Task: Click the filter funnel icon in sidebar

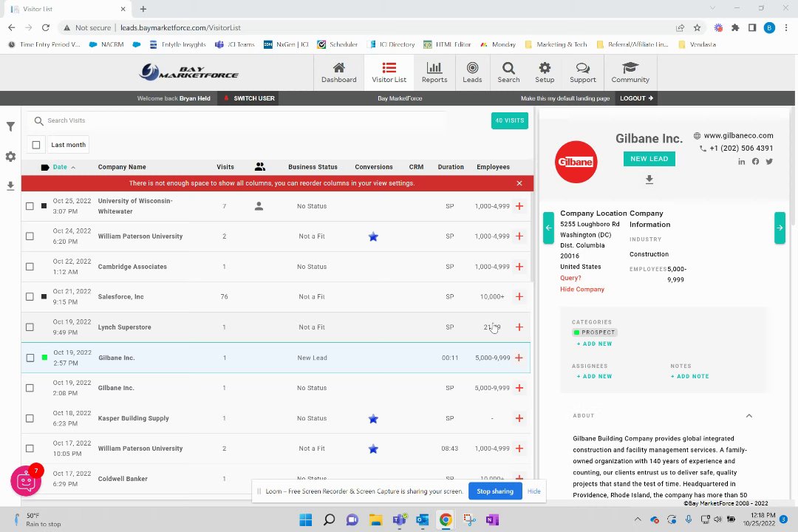Action: point(10,127)
